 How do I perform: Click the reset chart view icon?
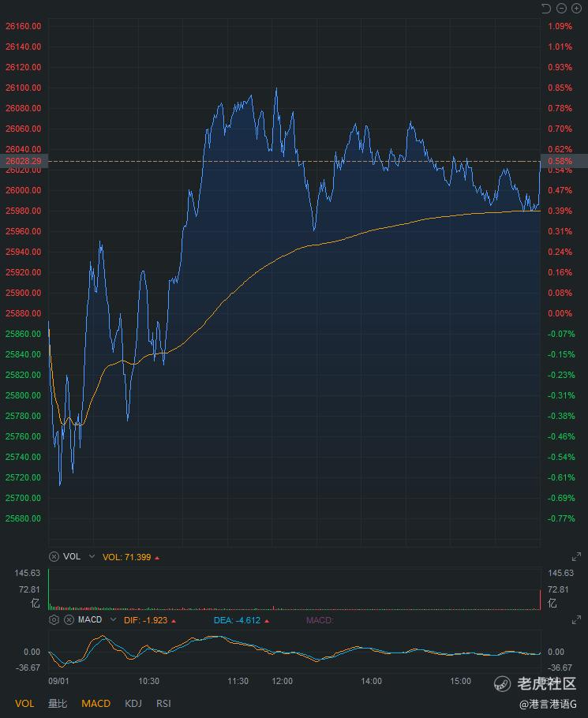point(546,9)
